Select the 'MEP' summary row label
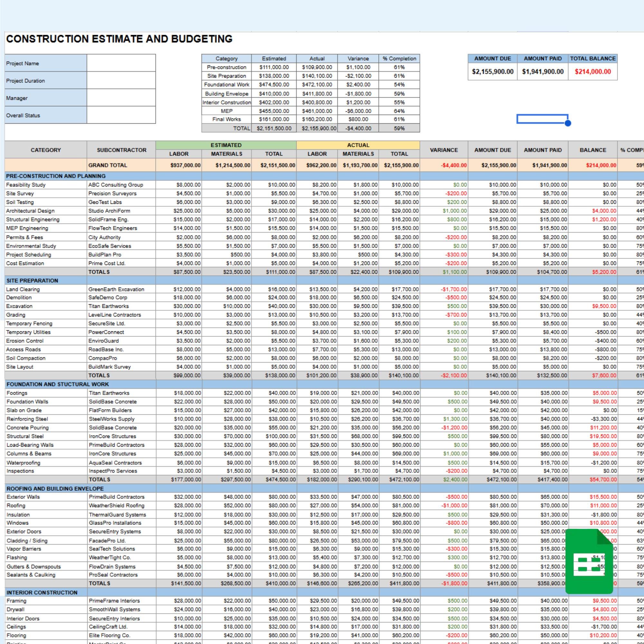Image resolution: width=644 pixels, height=644 pixels. point(227,111)
